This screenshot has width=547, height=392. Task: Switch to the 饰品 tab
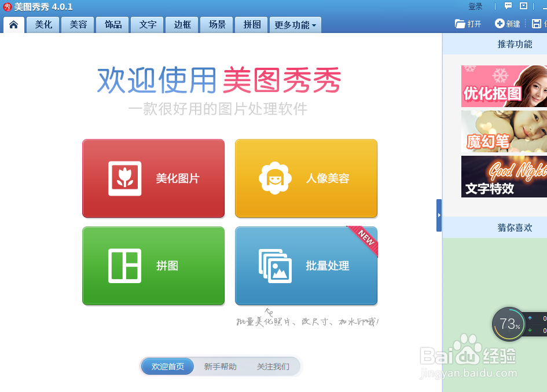113,25
